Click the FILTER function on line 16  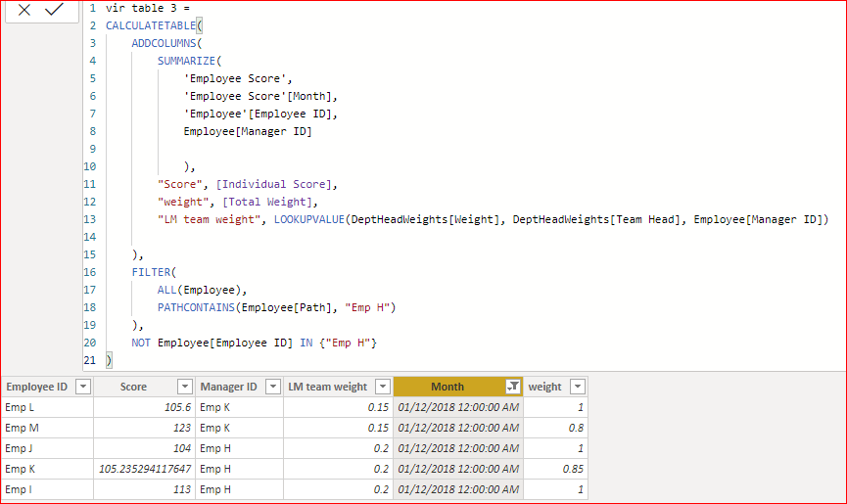tap(151, 272)
